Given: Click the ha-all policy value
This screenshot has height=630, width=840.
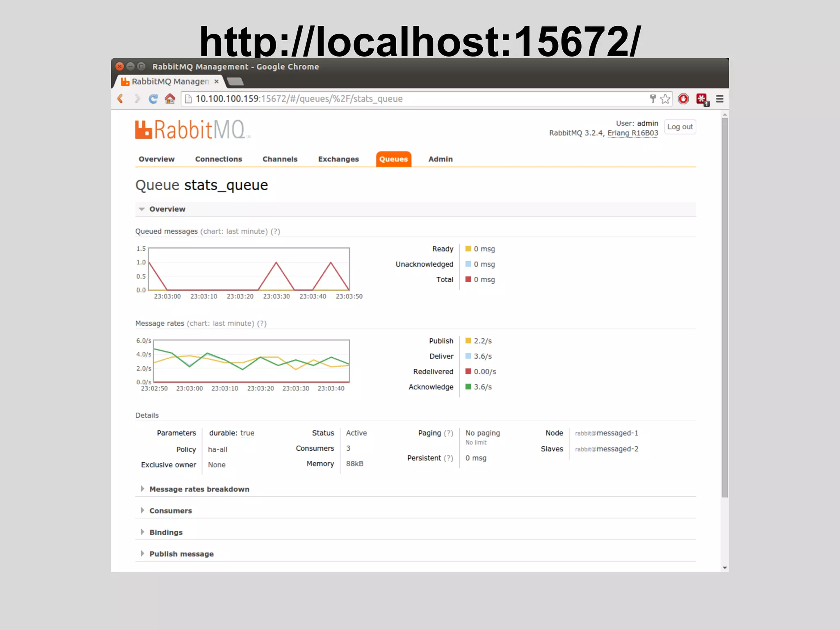Looking at the screenshot, I should click(217, 450).
